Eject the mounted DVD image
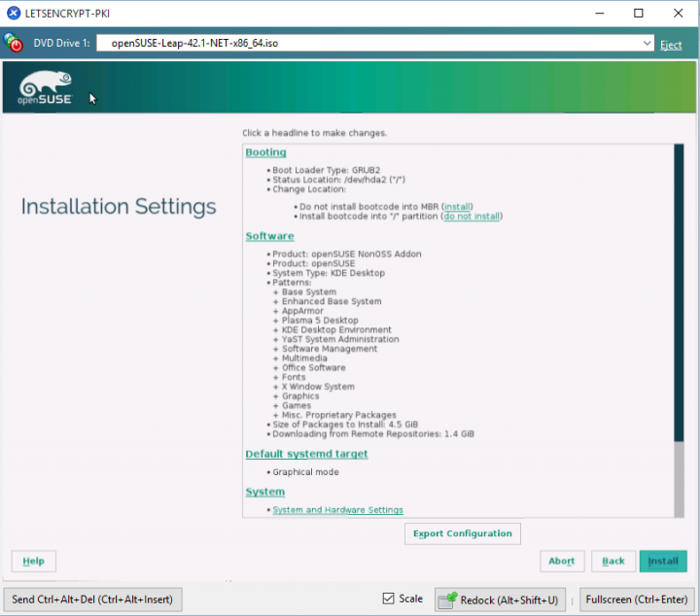This screenshot has width=700, height=616. pos(671,45)
